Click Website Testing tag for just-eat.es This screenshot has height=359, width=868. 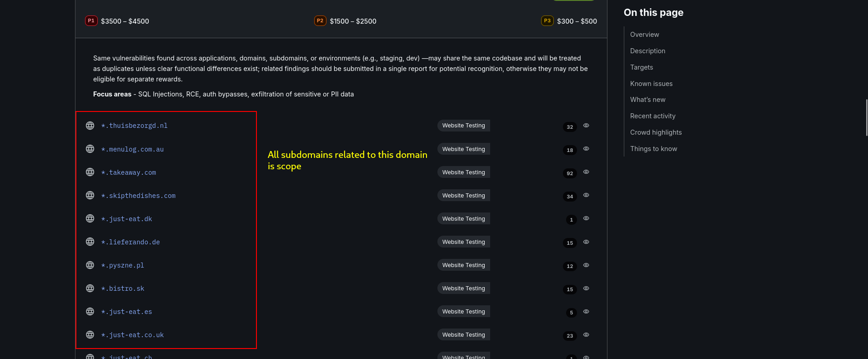click(x=463, y=312)
